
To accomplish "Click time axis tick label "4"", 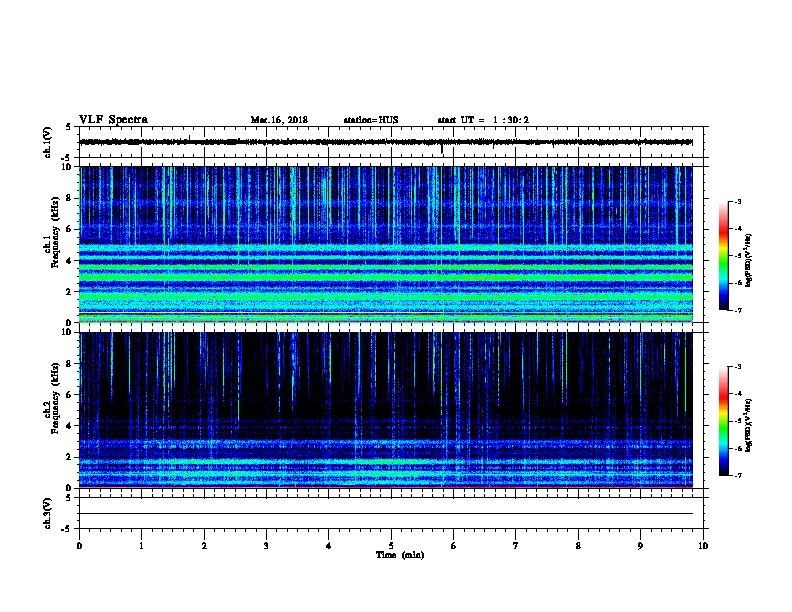I will tap(329, 546).
